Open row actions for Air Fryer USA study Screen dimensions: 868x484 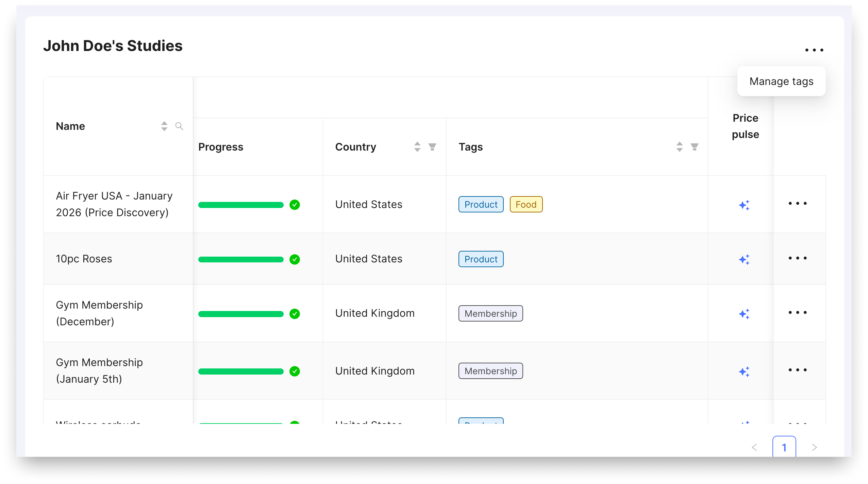coord(798,204)
